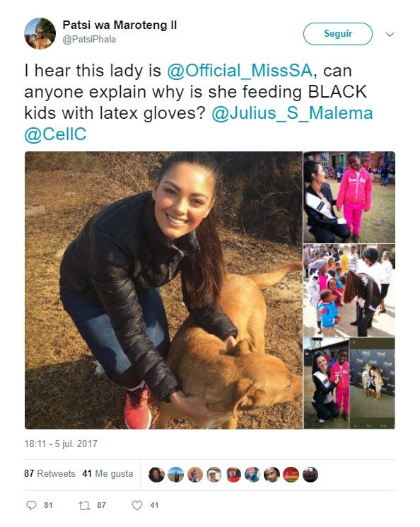
Task: Open middle-right photo of children crowd
Action: click(349, 291)
